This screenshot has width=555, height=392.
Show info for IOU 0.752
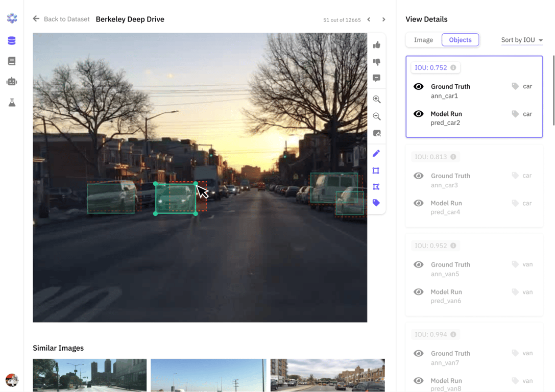click(453, 67)
